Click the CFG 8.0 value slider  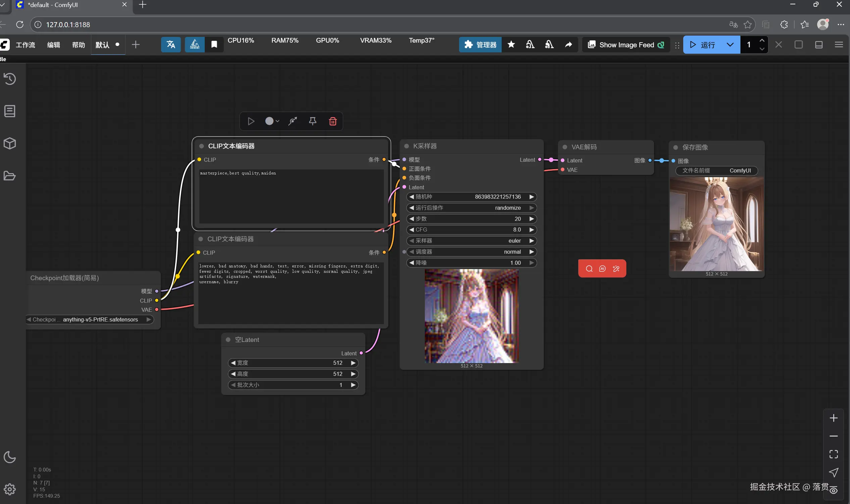click(x=472, y=230)
